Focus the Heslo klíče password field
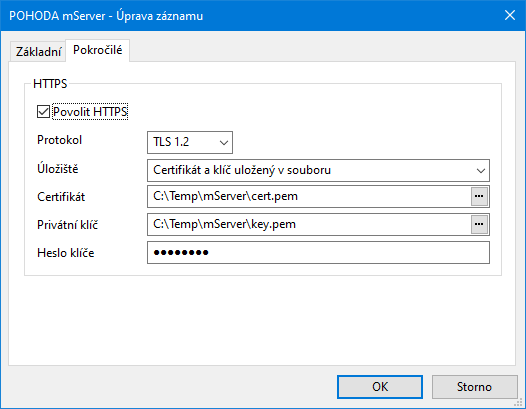The image size is (526, 409). coord(318,252)
